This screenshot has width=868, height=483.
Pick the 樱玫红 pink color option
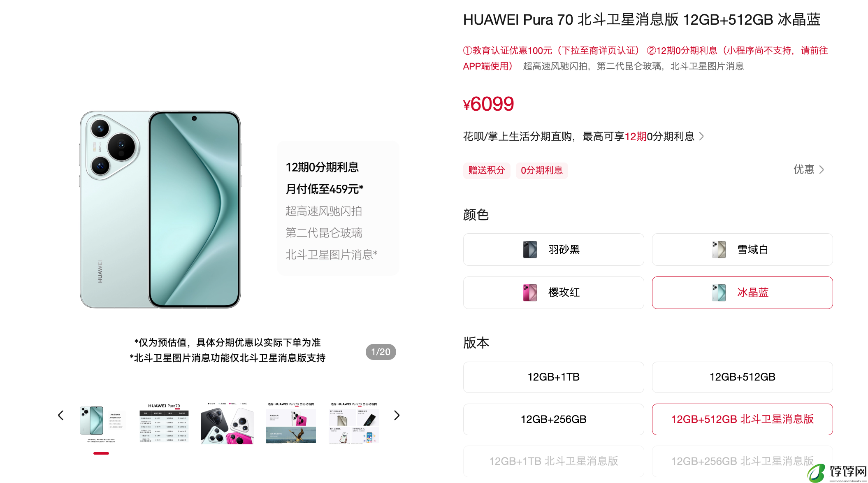click(553, 293)
